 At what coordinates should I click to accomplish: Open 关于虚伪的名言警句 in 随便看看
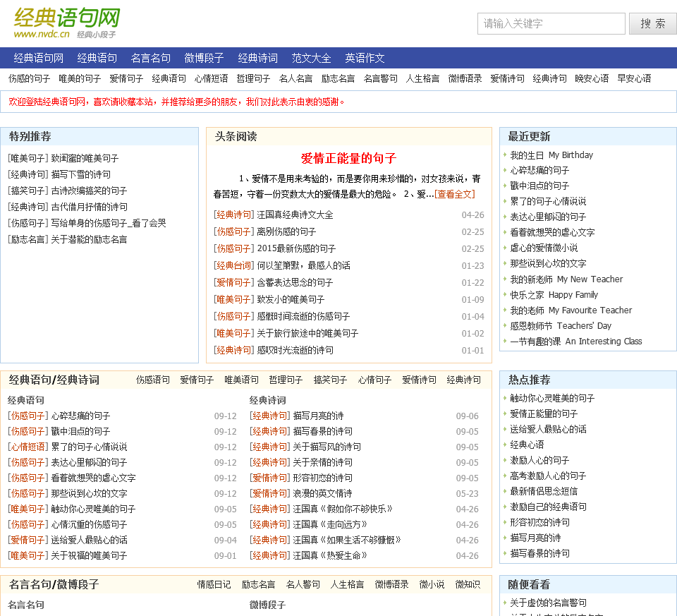pyautogui.click(x=549, y=603)
